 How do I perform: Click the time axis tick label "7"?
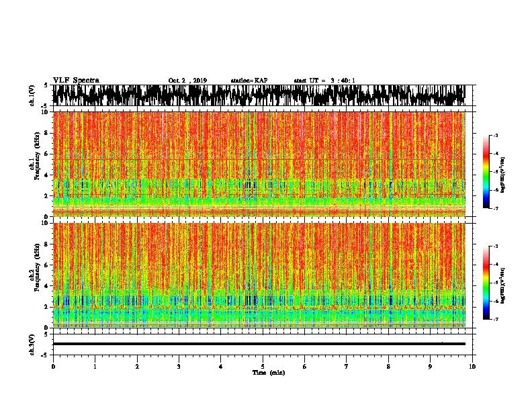click(x=347, y=367)
